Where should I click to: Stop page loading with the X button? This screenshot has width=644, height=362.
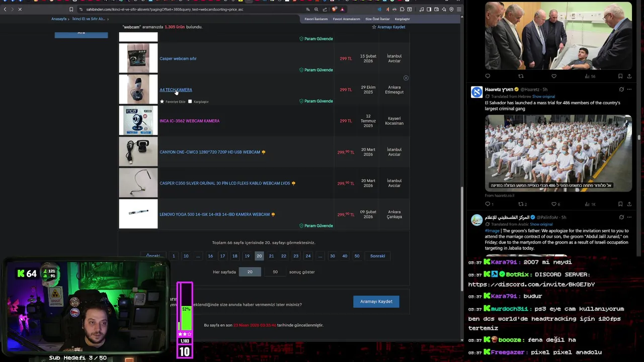click(20, 9)
